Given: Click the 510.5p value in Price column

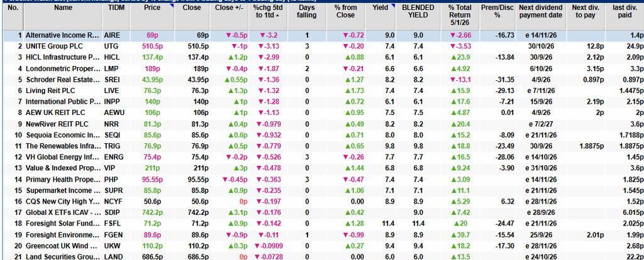Looking at the screenshot, I should [152, 46].
